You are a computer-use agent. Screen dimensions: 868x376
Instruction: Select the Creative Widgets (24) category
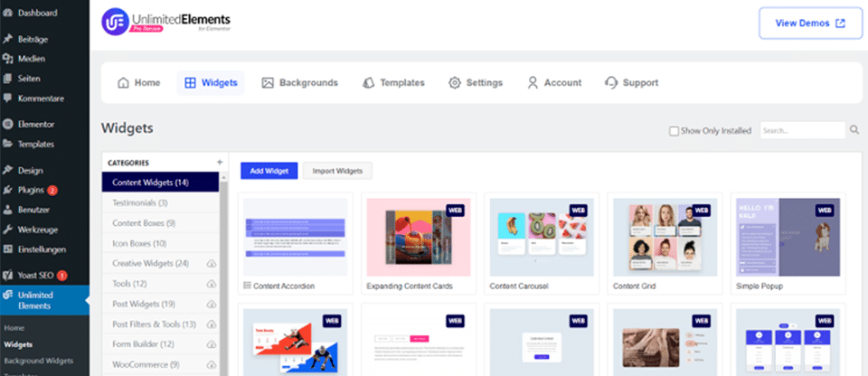[x=161, y=264]
